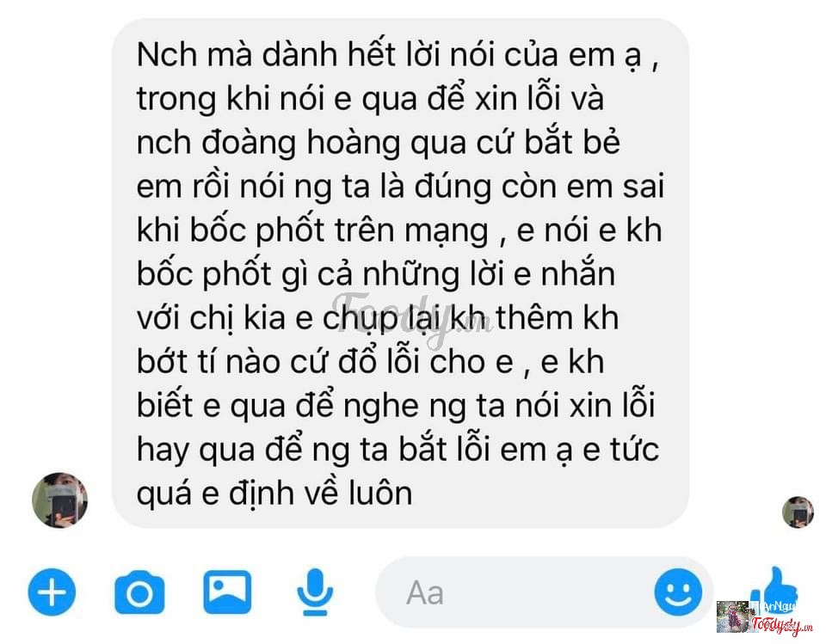The width and height of the screenshot is (826, 644).
Task: Tap the small seen-receipt avatar at right
Action: pos(798,512)
